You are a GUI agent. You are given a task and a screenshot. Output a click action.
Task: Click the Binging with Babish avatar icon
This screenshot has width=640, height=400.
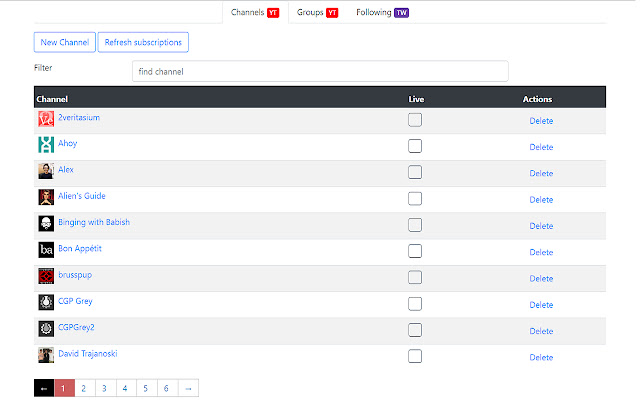click(46, 224)
